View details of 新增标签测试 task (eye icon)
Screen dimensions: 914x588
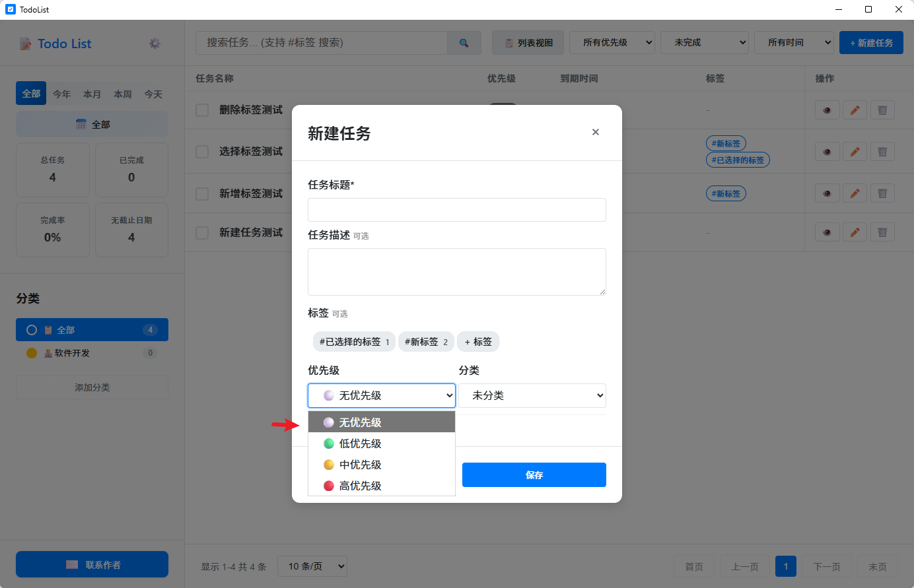coord(827,193)
